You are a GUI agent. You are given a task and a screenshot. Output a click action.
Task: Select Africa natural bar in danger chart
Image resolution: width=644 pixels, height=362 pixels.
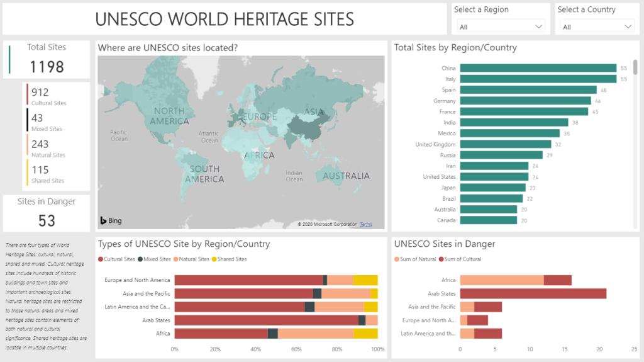pos(502,280)
